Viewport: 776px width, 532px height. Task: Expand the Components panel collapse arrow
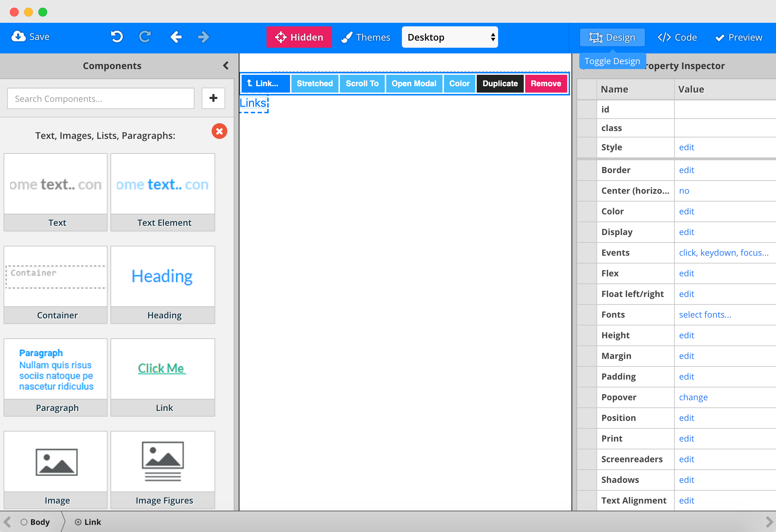pos(227,65)
